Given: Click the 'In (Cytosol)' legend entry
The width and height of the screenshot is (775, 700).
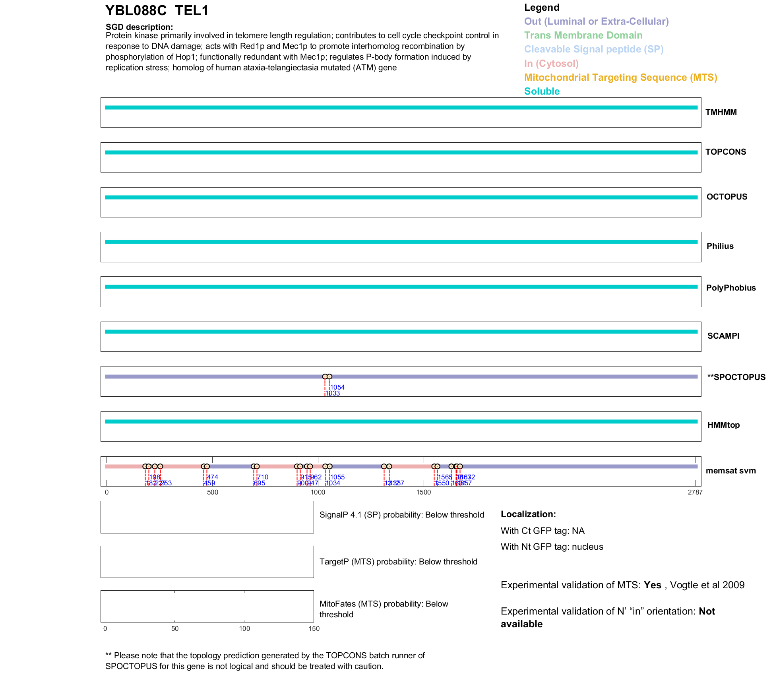Looking at the screenshot, I should [x=551, y=64].
